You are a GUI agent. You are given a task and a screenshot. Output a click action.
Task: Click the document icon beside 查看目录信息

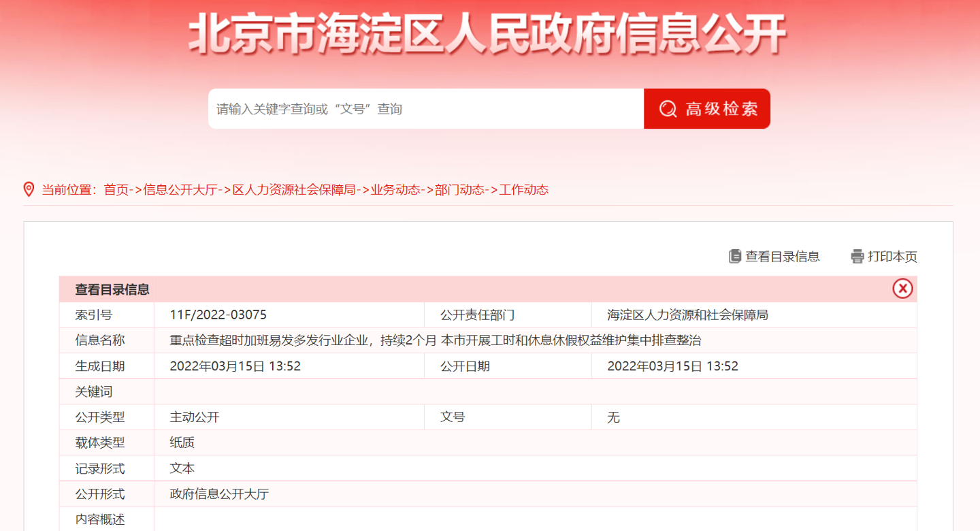(734, 256)
